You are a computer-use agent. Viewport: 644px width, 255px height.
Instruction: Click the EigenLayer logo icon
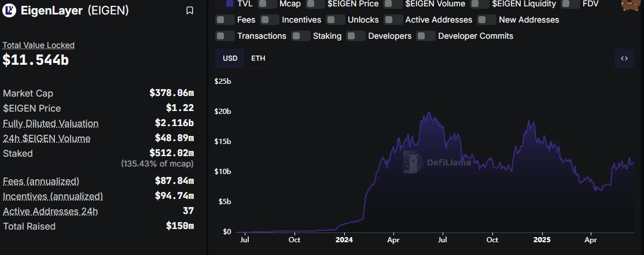[10, 10]
